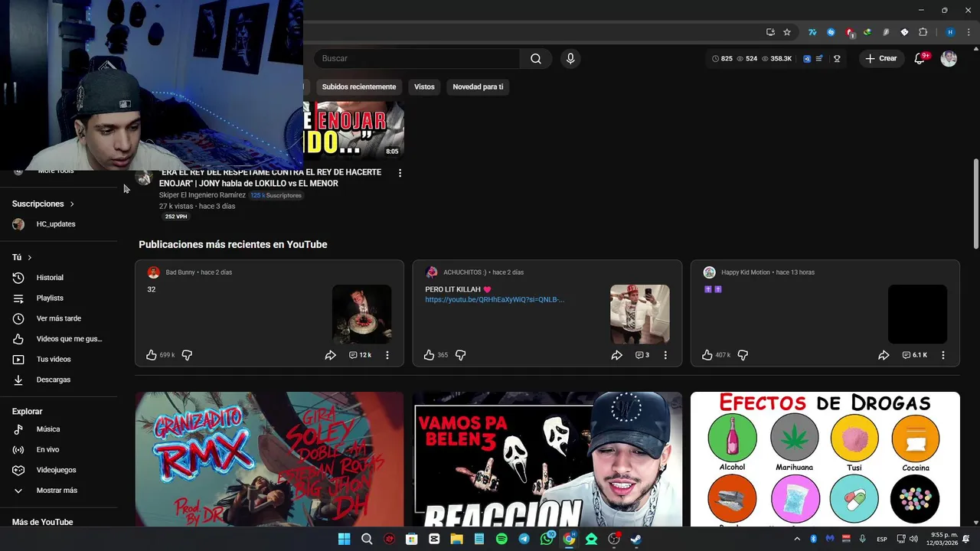980x551 pixels.
Task: Dislike the ACHUCHITOS post
Action: (x=461, y=355)
